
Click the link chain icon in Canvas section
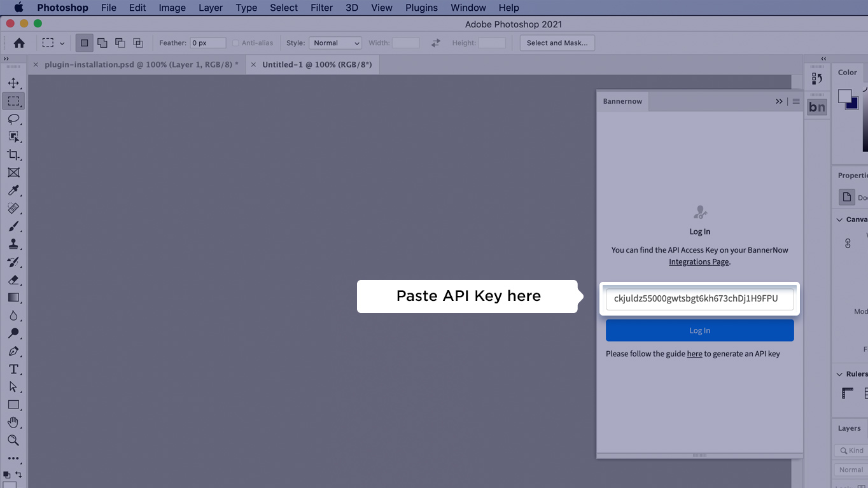pyautogui.click(x=848, y=243)
